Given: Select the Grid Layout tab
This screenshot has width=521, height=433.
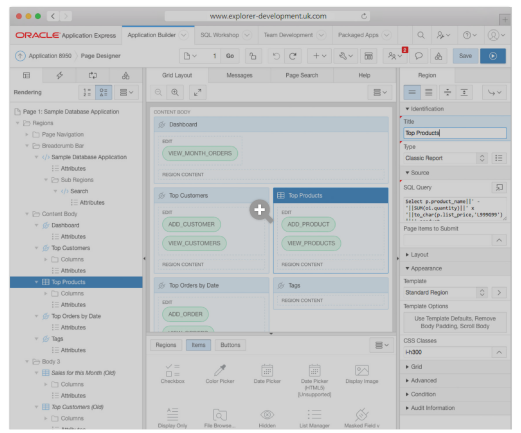Looking at the screenshot, I should point(177,75).
